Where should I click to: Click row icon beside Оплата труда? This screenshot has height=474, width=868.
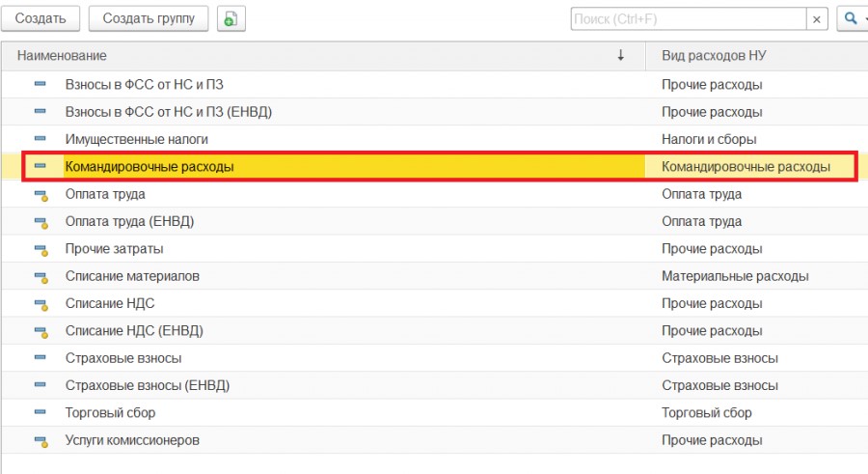click(41, 195)
